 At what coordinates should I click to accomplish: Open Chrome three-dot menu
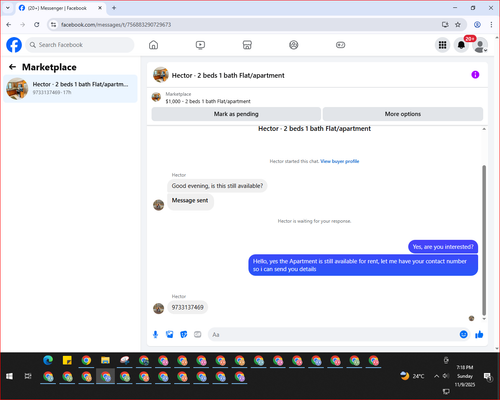tap(491, 25)
